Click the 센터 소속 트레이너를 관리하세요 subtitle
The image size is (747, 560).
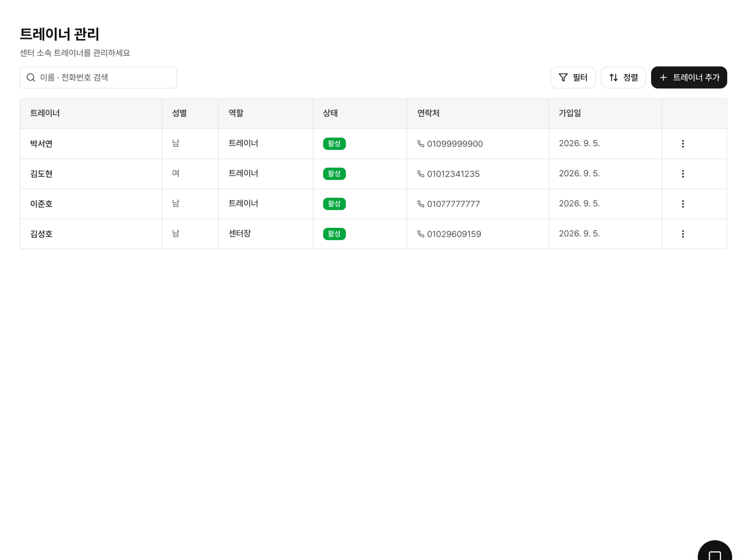coord(75,53)
